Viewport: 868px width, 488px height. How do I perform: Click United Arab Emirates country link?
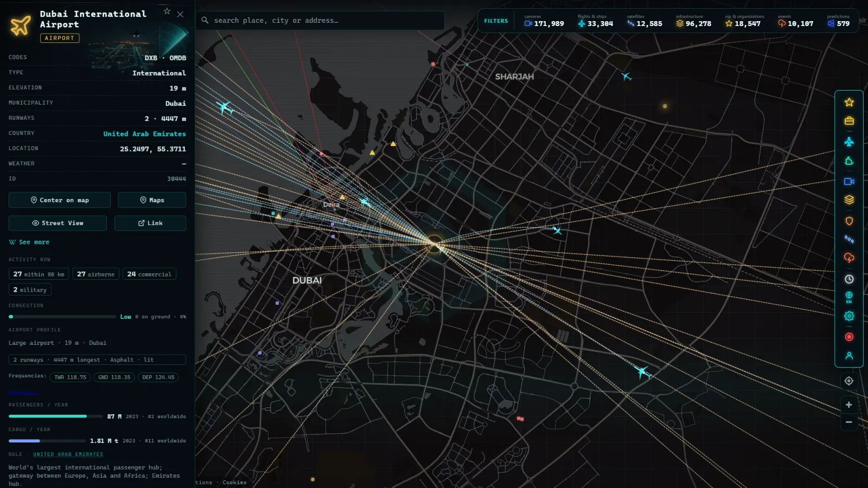point(144,134)
